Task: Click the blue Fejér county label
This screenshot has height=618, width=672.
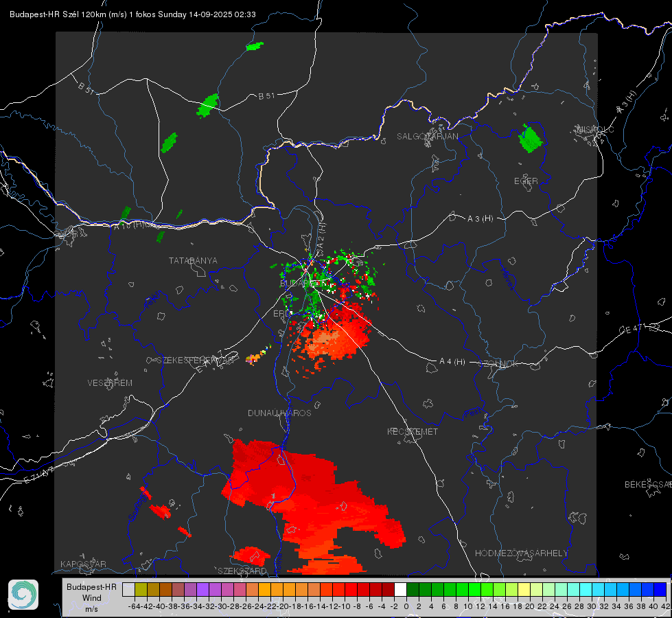Action: click(154, 301)
